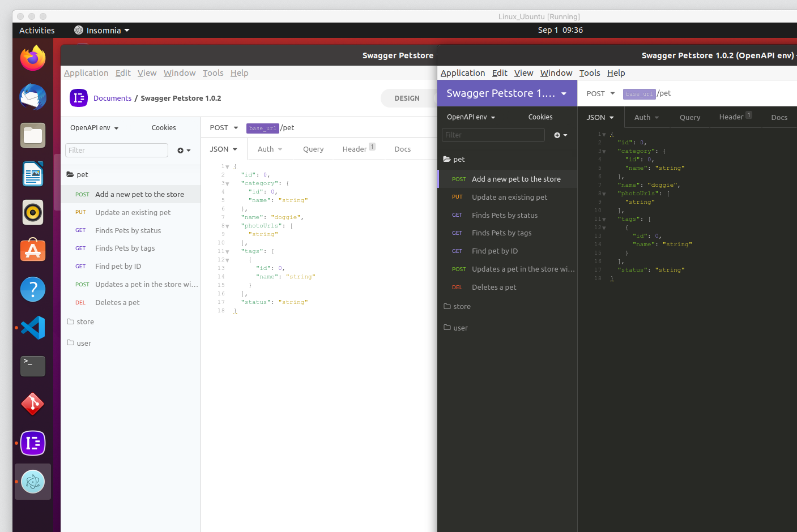Open the Edit menu in the dark window

[500, 73]
